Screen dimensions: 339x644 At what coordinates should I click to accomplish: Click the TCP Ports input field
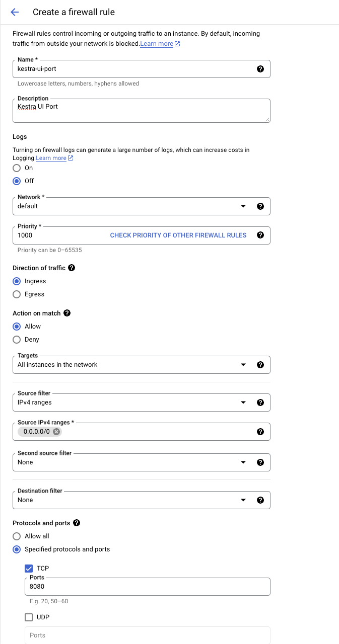click(x=147, y=586)
